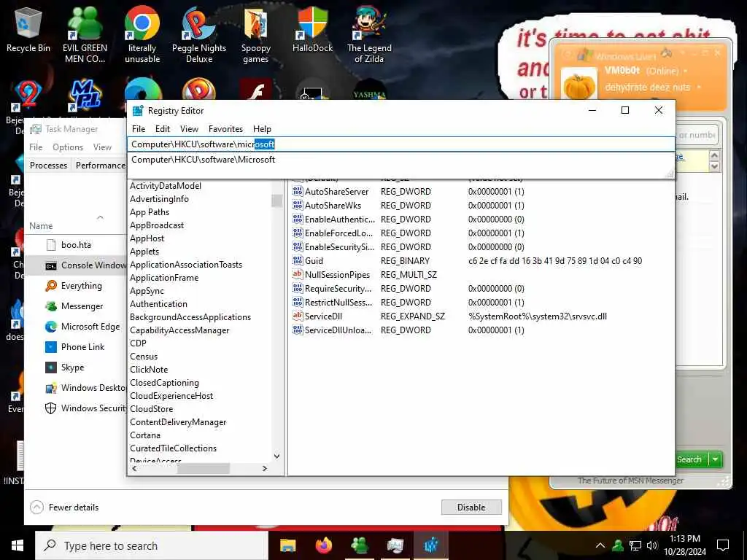Viewport: 747px width, 560px height.
Task: Click the key tree vertical scrollbar thumb
Action: [276, 201]
